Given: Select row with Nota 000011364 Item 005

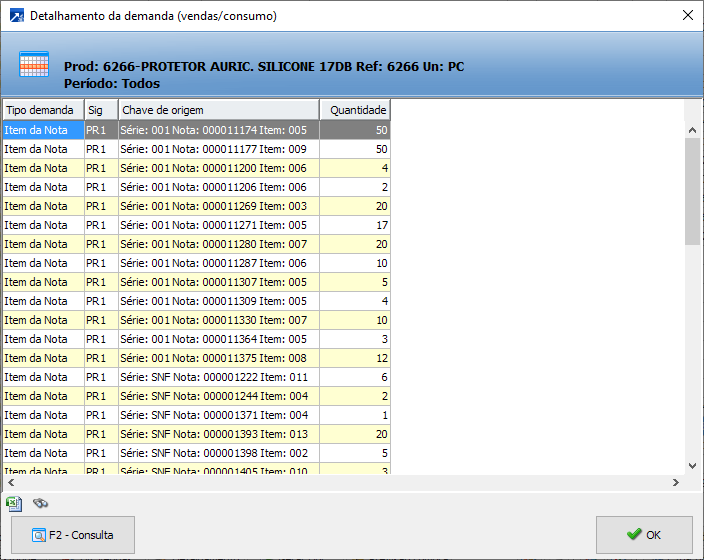Looking at the screenshot, I should [197, 339].
